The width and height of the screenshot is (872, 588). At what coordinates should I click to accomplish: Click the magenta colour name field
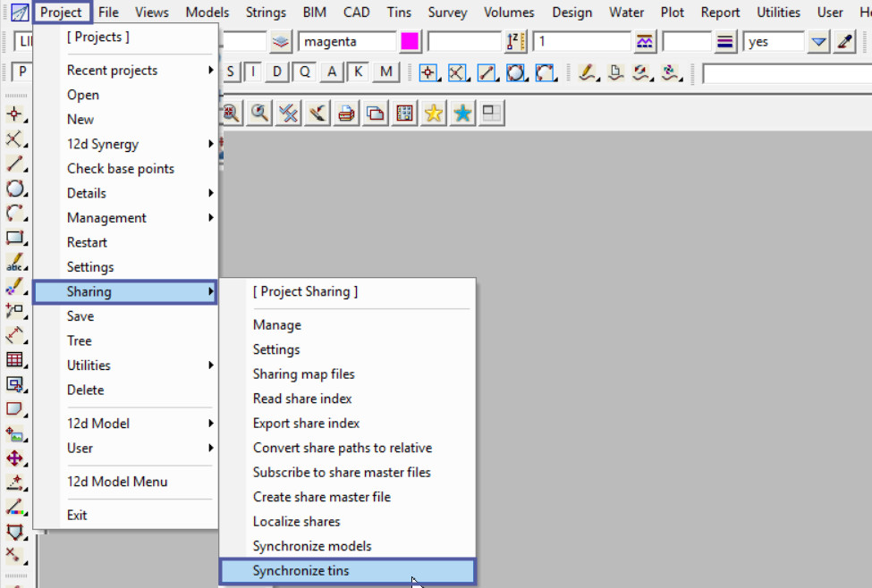click(x=347, y=42)
